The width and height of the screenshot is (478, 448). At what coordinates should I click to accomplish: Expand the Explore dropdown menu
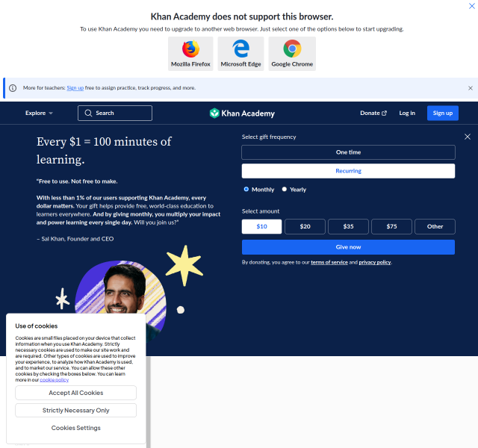point(39,113)
